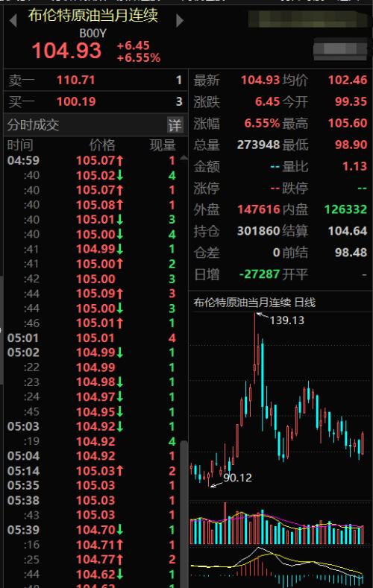Click the 日增 value -27287
373x588 pixels.
coord(260,274)
